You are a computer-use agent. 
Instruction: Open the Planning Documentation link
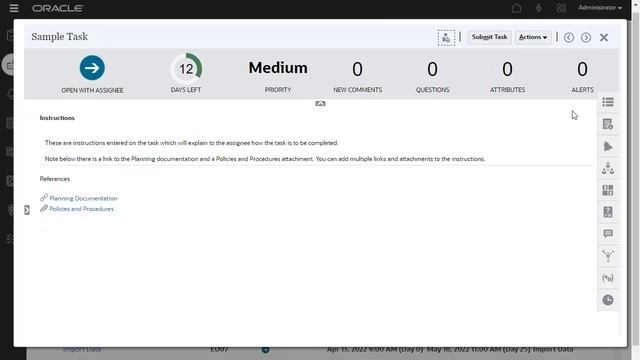[83, 198]
